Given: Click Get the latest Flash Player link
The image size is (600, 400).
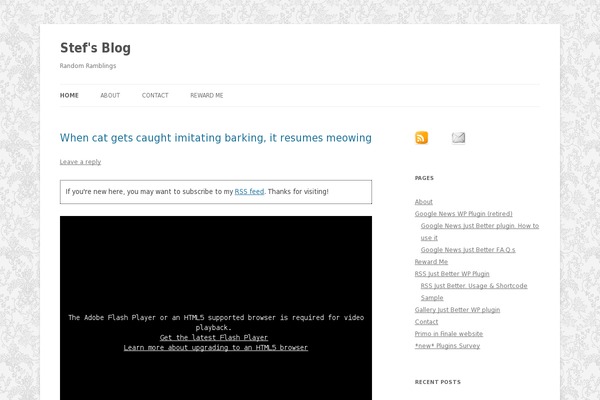Looking at the screenshot, I should [214, 338].
